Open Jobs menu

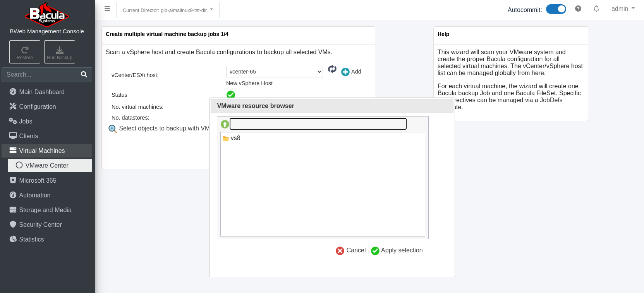point(47,121)
